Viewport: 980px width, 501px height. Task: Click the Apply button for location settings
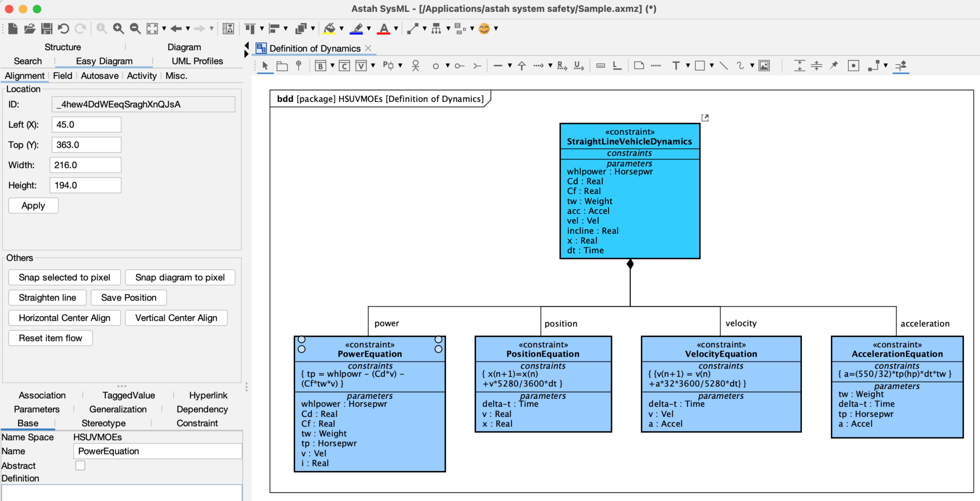[33, 205]
